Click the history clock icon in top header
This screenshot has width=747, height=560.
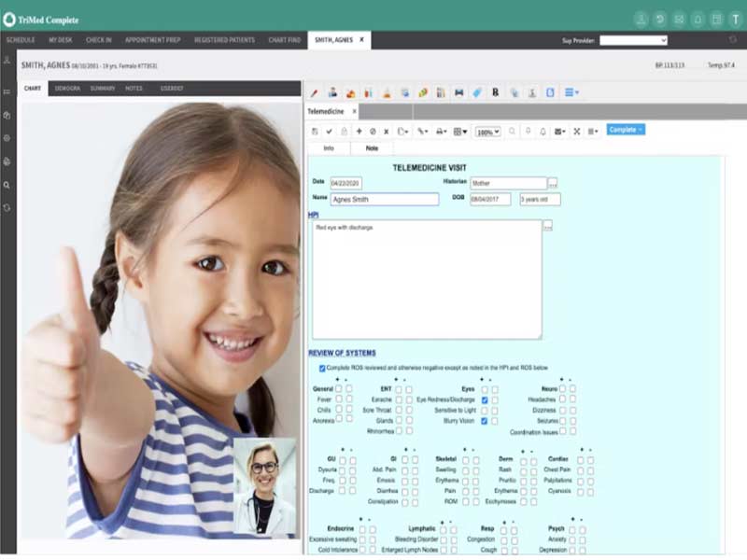point(660,20)
